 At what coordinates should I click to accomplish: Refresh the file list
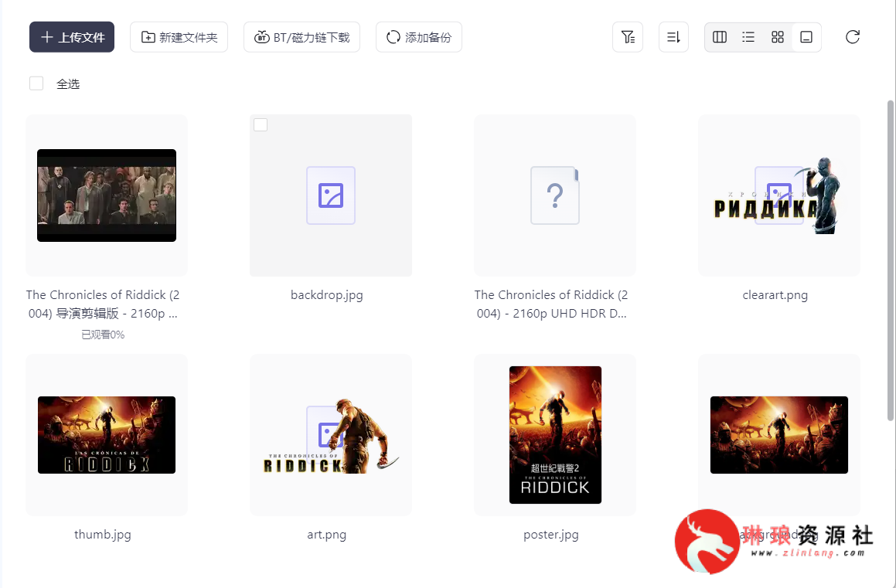853,37
